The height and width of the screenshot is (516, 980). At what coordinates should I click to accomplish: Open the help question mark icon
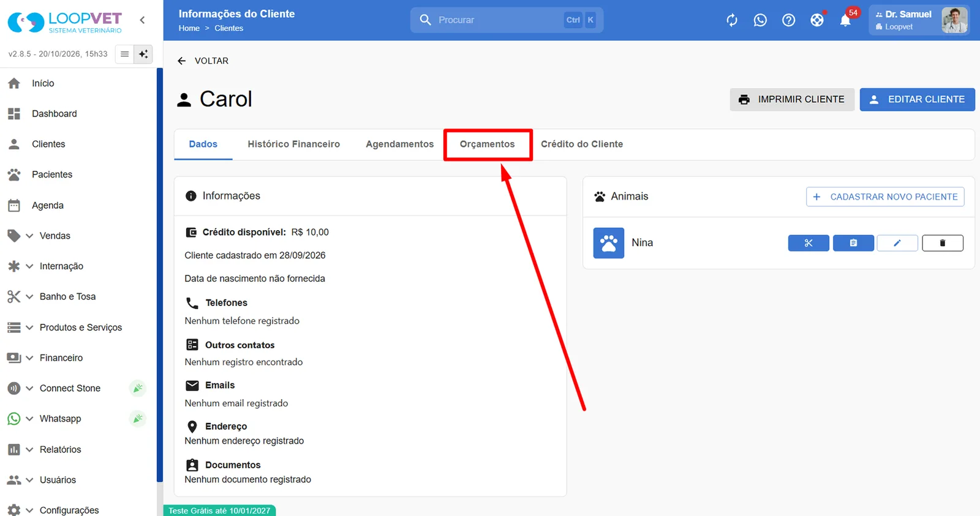[789, 20]
